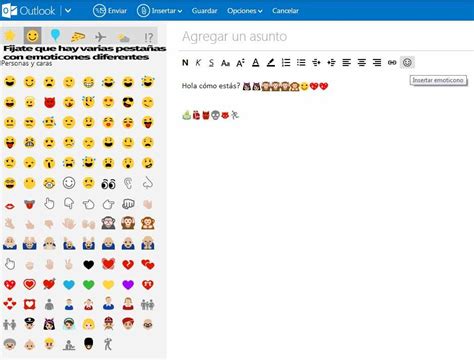Open the pizza food emoticon tab
This screenshot has width=474, height=360.
click(x=78, y=36)
